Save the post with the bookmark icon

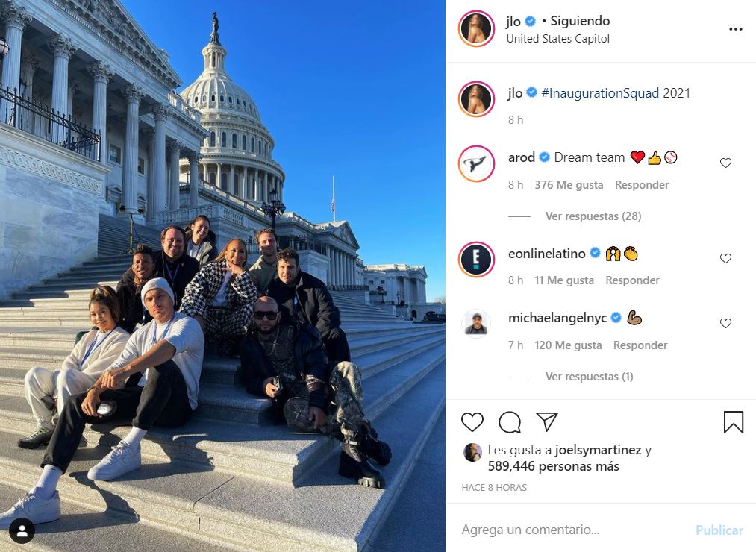click(734, 422)
